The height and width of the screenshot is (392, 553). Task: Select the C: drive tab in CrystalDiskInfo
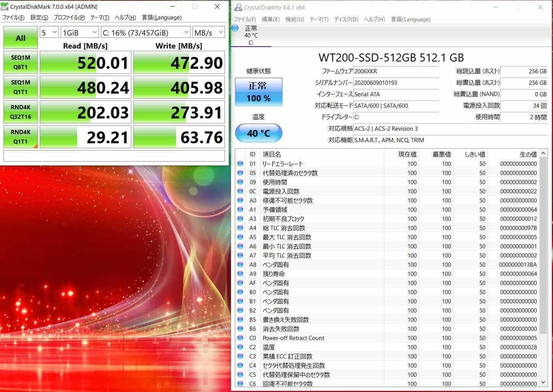[251, 35]
